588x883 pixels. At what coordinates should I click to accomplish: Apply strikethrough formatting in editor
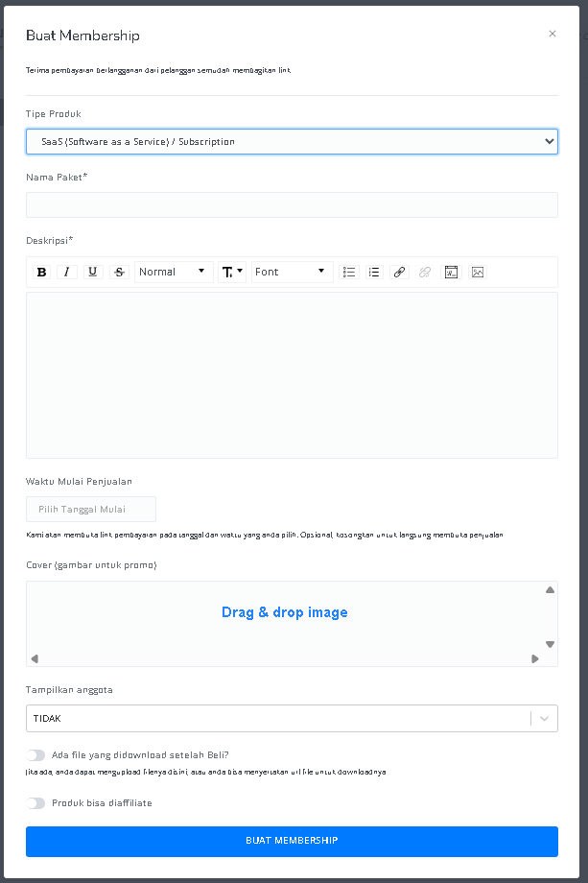tap(119, 272)
